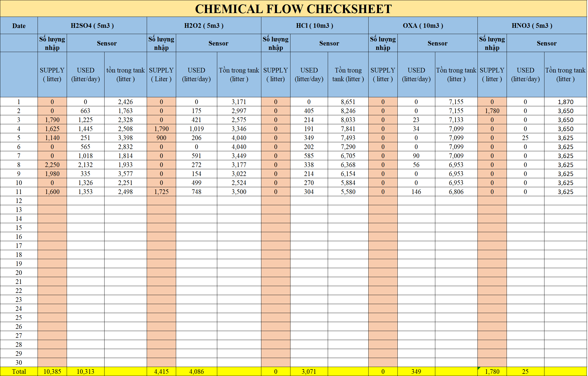This screenshot has width=588, height=376.
Task: Select the H2O2 total used 4,086
Action: (197, 372)
